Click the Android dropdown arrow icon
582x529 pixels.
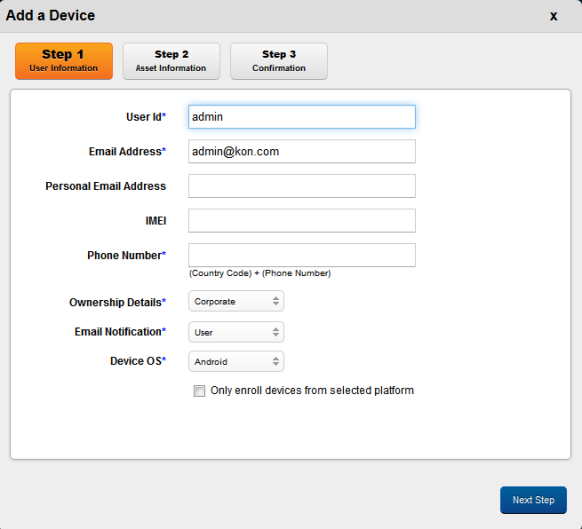275,361
